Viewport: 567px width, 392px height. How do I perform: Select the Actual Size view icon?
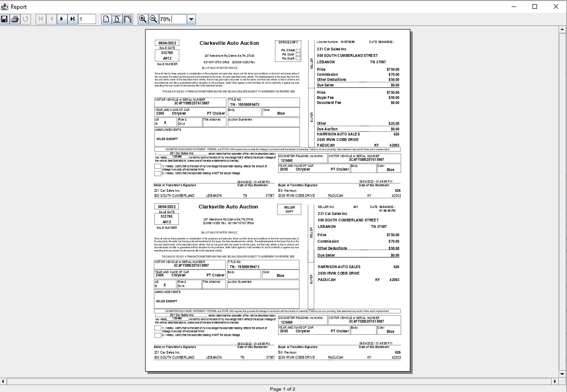[106, 19]
